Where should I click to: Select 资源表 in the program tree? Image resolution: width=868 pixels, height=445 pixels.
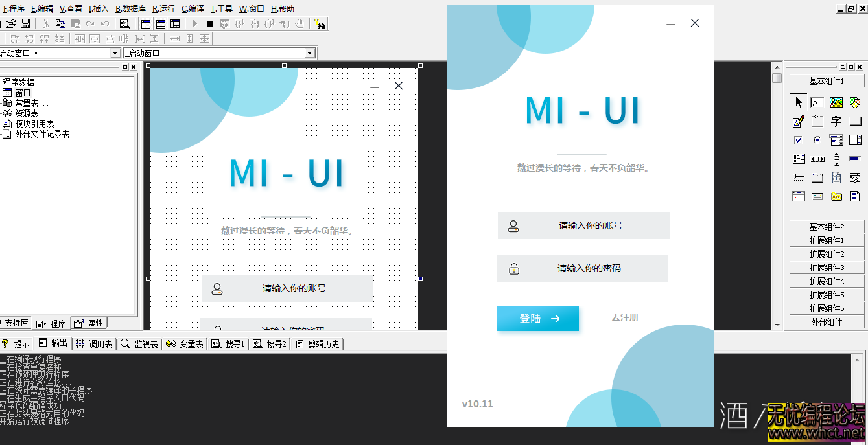pos(27,113)
